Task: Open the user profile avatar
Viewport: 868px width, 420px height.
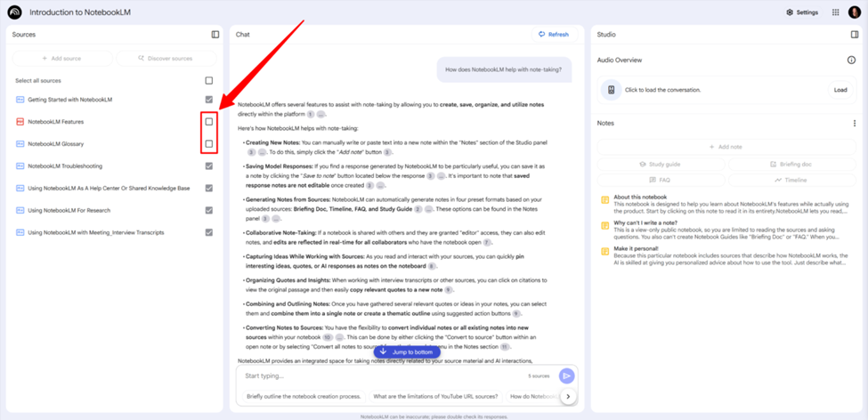Action: coord(855,12)
